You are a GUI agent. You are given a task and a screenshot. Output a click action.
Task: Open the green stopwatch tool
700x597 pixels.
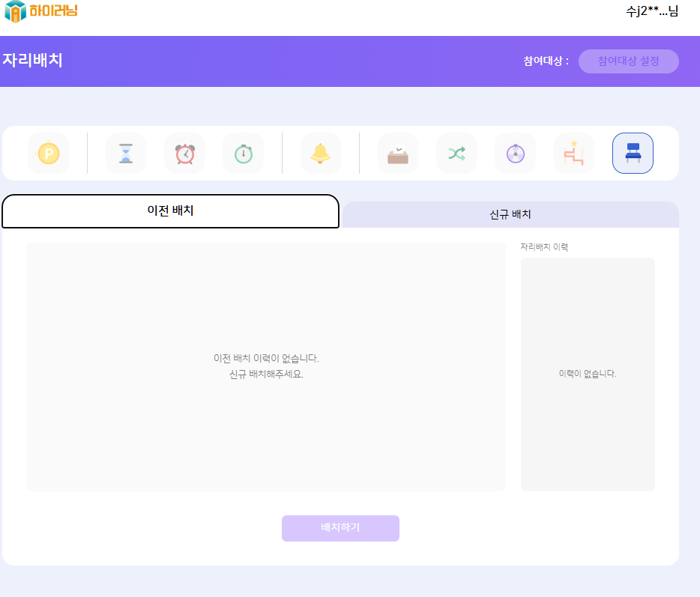coord(243,154)
